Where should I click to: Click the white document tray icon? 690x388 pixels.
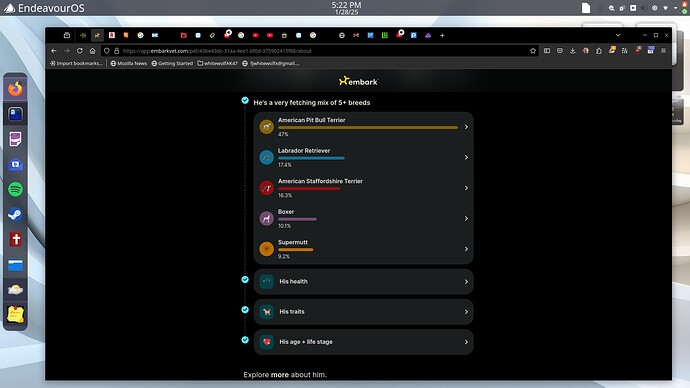(586, 8)
